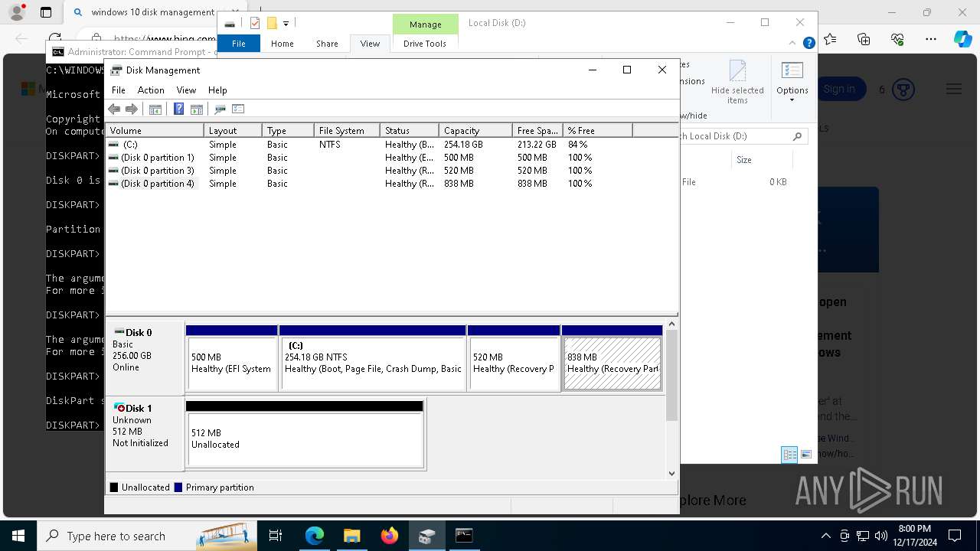980x551 pixels.
Task: Open Edge profile avatar icon
Action: [16, 12]
